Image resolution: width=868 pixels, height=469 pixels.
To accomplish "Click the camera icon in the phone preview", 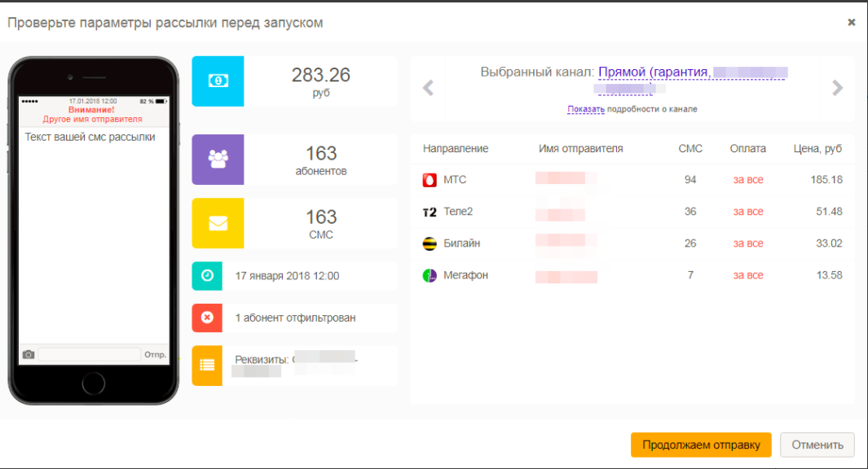I will 28,354.
